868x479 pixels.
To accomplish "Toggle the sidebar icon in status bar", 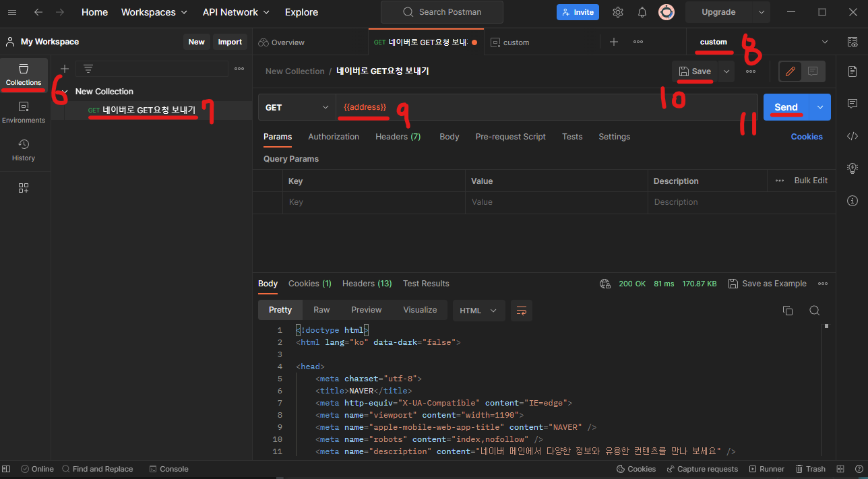I will point(6,469).
